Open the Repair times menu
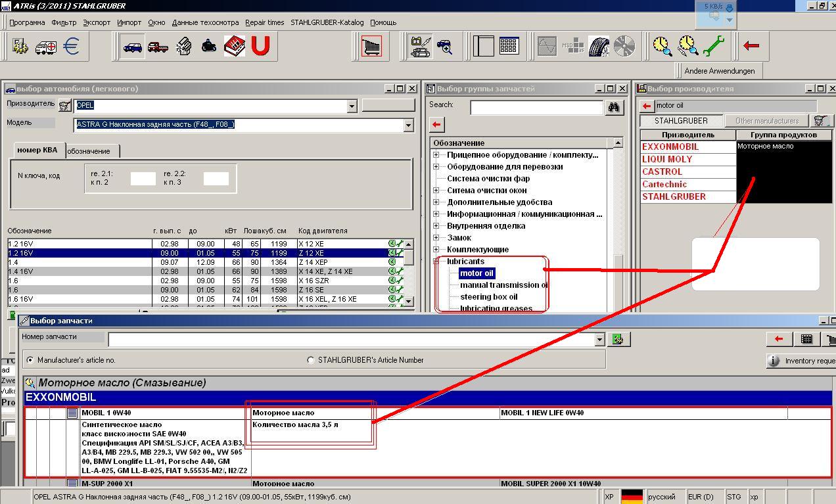The width and height of the screenshot is (836, 504). coord(264,22)
